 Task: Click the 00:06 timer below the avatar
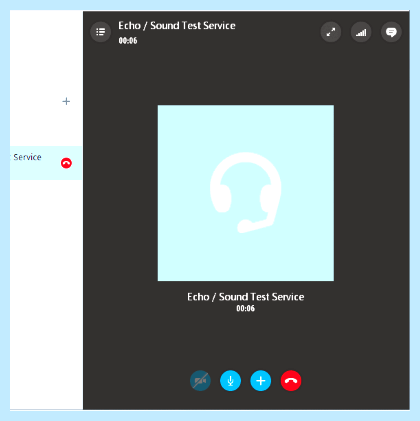tap(246, 308)
